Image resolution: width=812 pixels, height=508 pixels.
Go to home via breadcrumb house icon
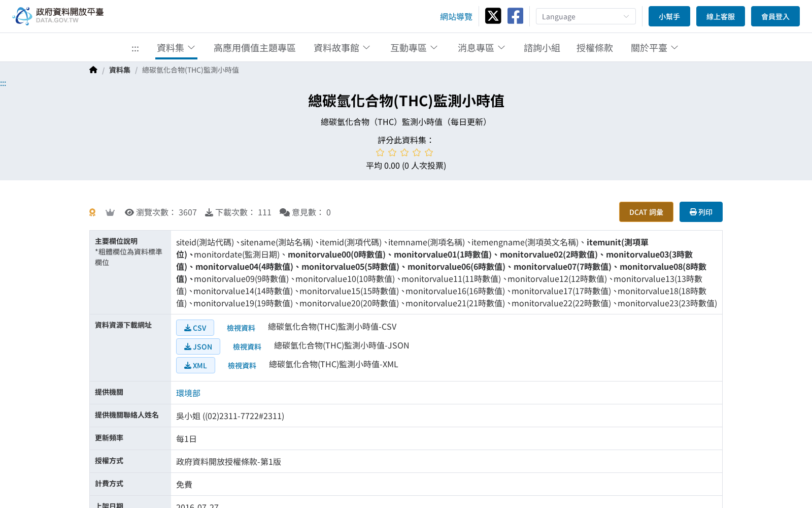click(x=93, y=70)
